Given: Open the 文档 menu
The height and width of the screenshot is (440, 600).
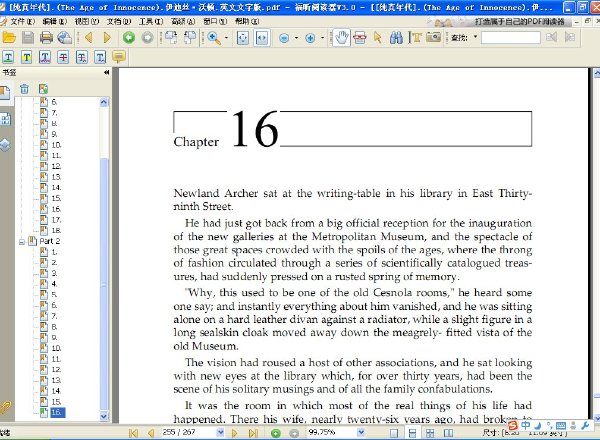Looking at the screenshot, I should 119,21.
